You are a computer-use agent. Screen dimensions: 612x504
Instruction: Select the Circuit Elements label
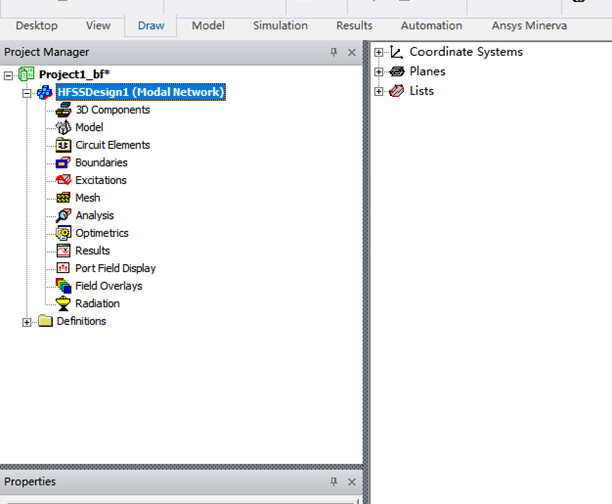[x=113, y=145]
